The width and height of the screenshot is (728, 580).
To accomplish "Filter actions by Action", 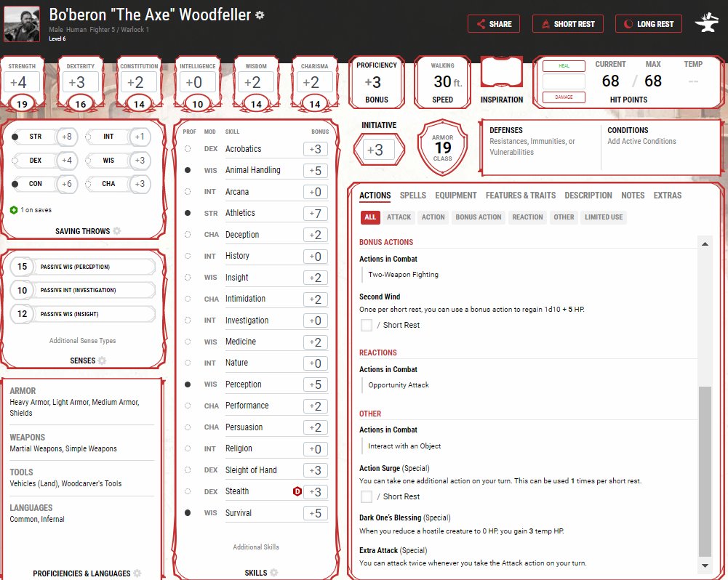I will (433, 217).
